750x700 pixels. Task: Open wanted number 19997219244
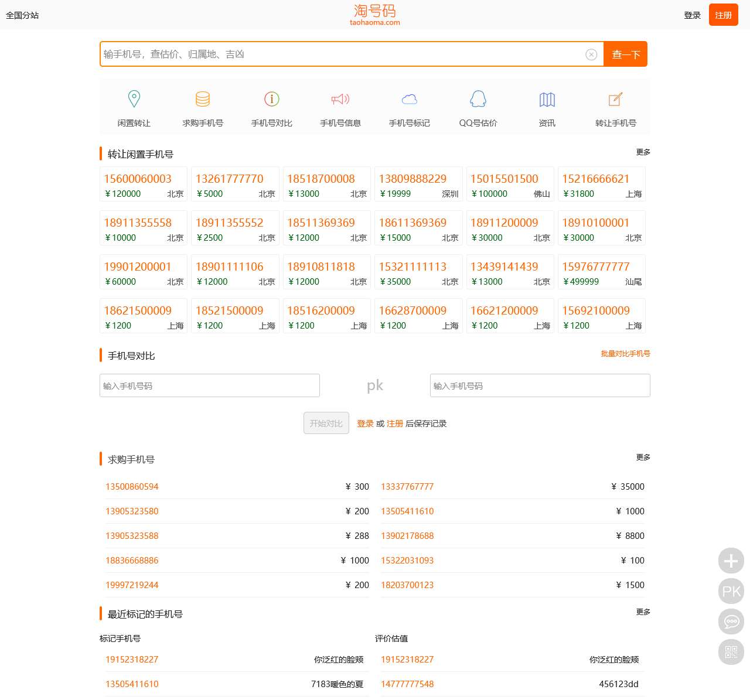click(132, 585)
